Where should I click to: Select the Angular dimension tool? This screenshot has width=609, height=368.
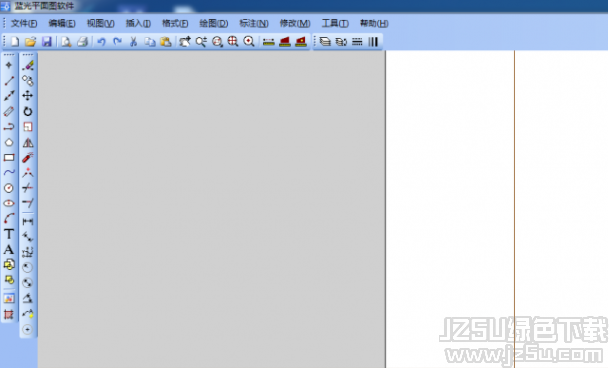(x=28, y=298)
